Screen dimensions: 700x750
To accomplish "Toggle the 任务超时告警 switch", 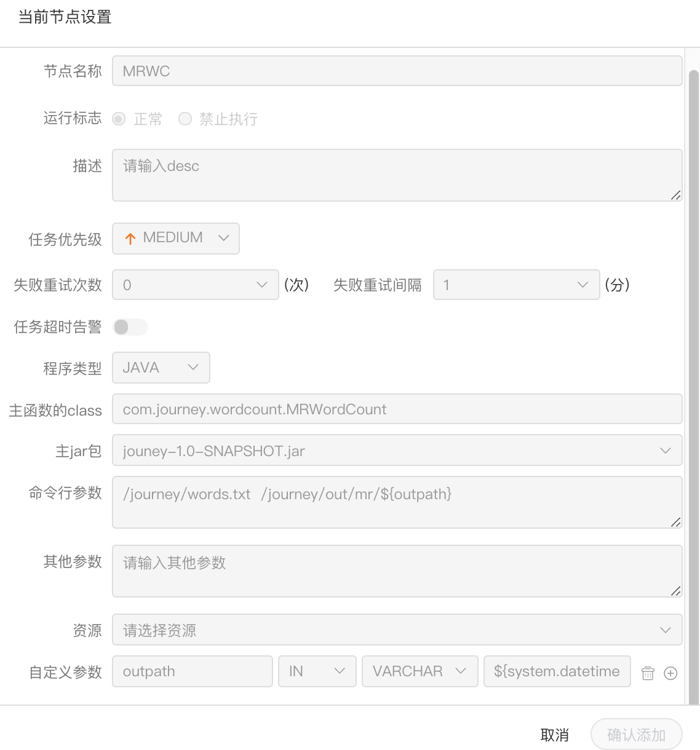I will pos(130,327).
